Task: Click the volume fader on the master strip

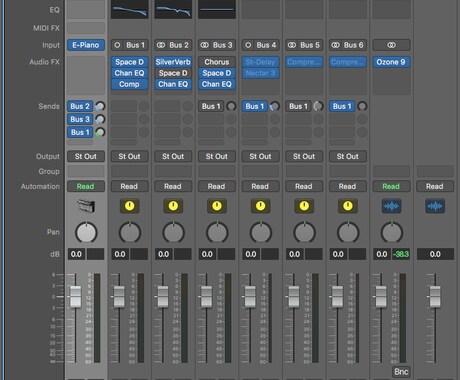Action: coord(435,297)
